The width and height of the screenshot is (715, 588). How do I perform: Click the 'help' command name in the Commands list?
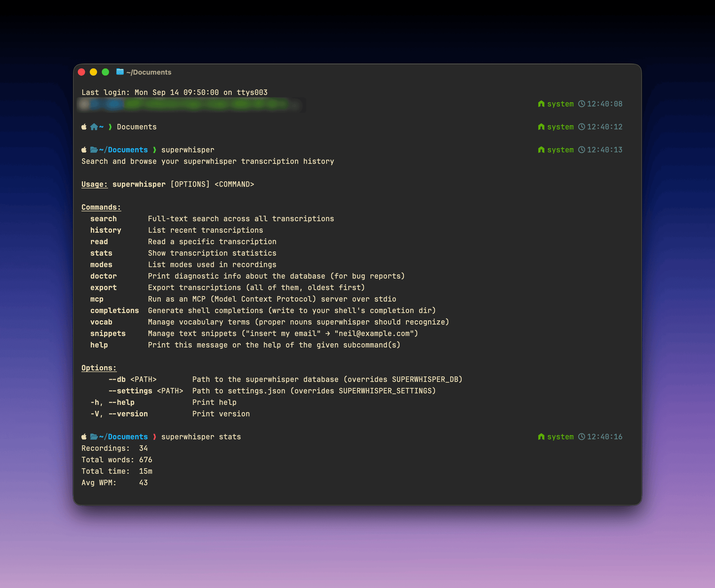coord(99,345)
